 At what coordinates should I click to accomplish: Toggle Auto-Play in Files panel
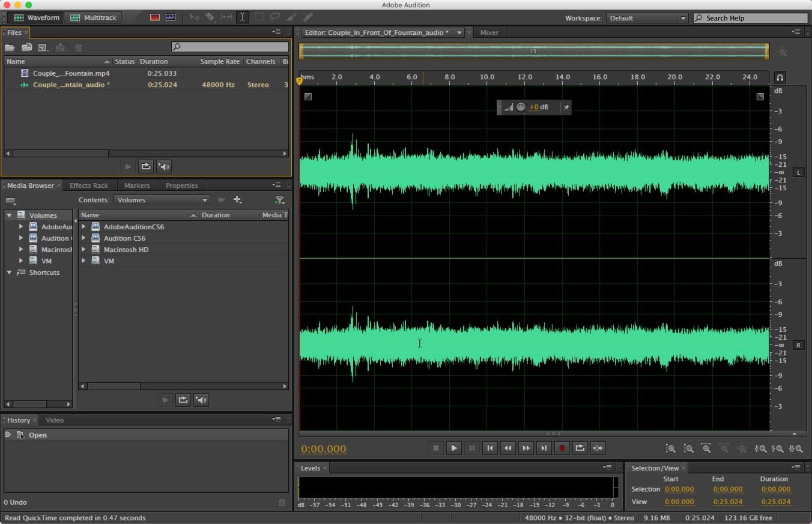click(x=164, y=166)
